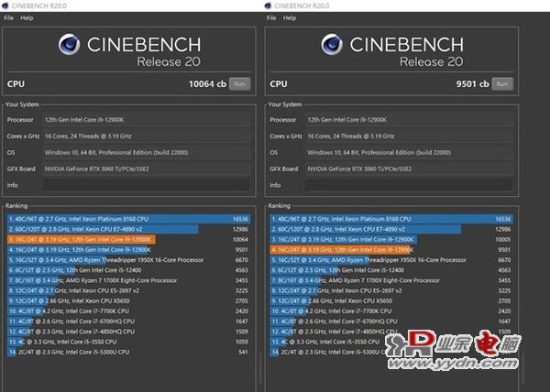
Task: Select i9-12900K row scoring 9501 in left ranking
Action: (x=128, y=250)
